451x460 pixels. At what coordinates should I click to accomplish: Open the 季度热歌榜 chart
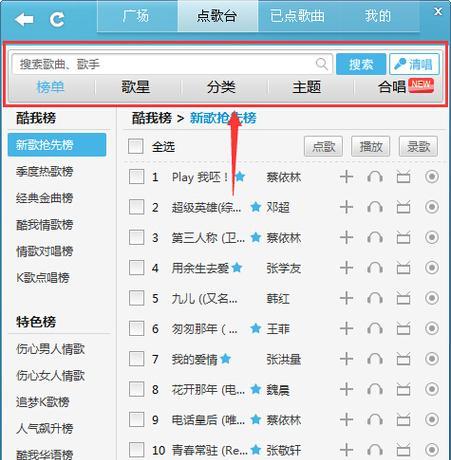45,171
